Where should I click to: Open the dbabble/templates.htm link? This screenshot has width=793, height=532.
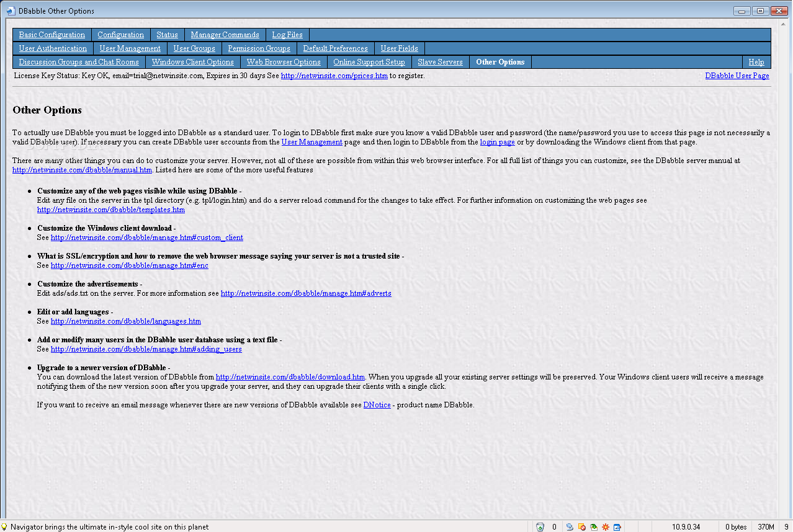point(111,210)
